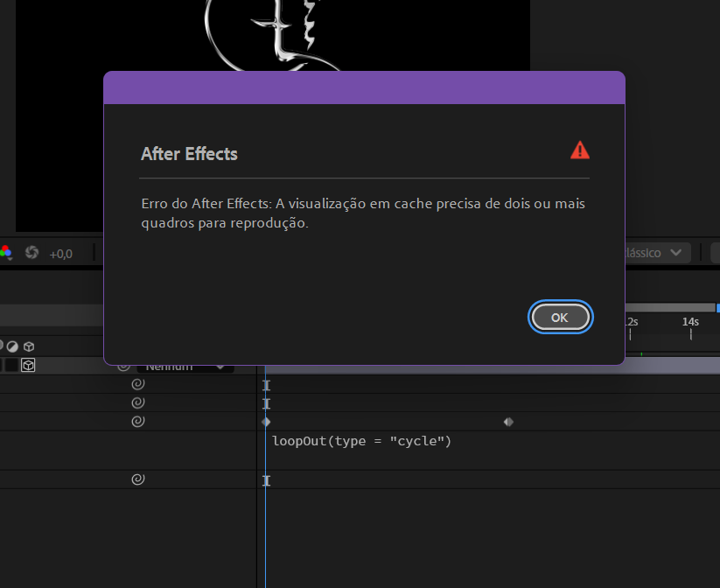Click the RGB color channels swatch
This screenshot has height=588, width=720.
coord(7,250)
